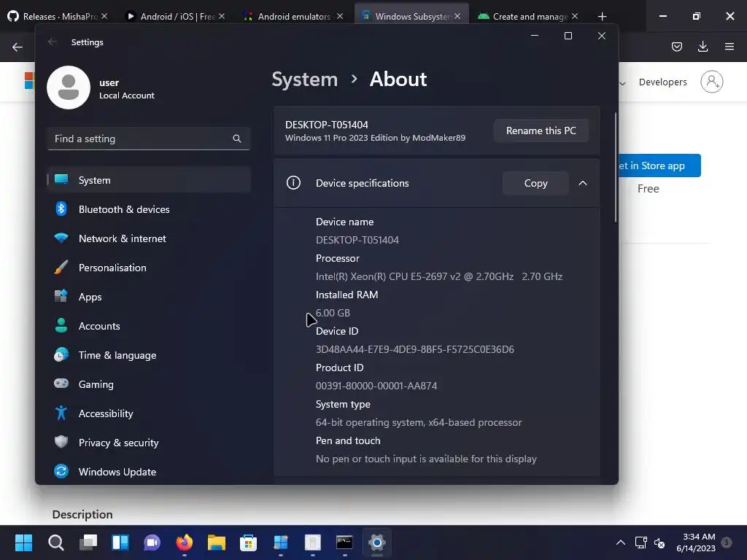Screen dimensions: 747x560
Task: Click the Settings window scrollbar
Action: coord(616,168)
